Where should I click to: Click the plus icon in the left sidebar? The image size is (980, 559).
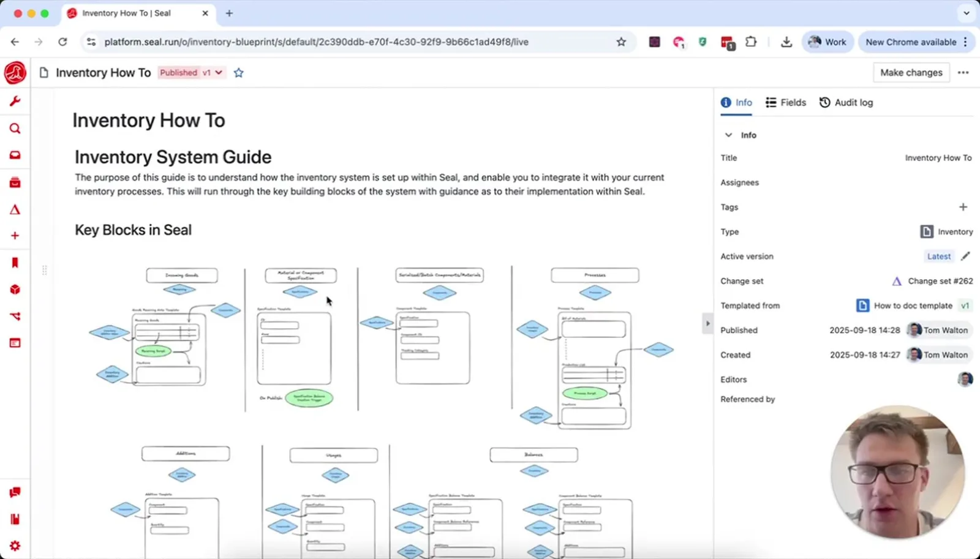15,236
